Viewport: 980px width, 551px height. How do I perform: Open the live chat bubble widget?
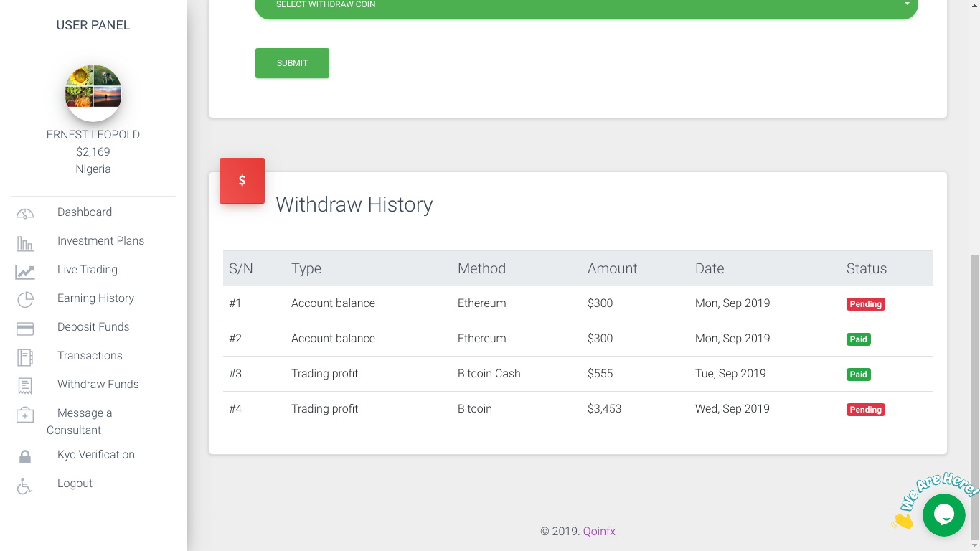tap(943, 515)
